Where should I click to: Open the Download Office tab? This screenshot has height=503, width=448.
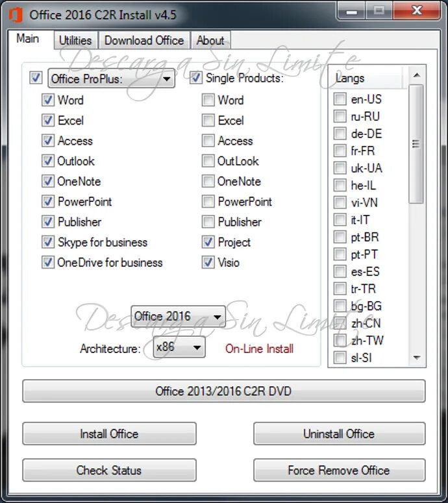144,40
